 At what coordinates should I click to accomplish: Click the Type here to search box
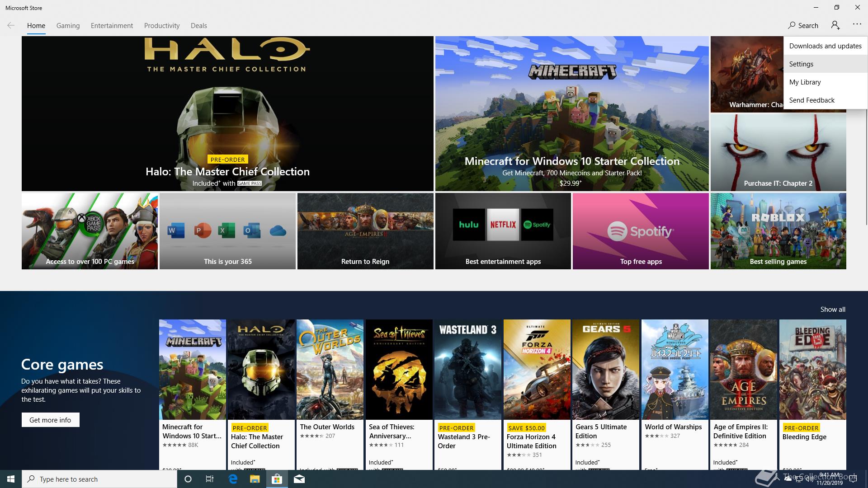click(x=99, y=479)
